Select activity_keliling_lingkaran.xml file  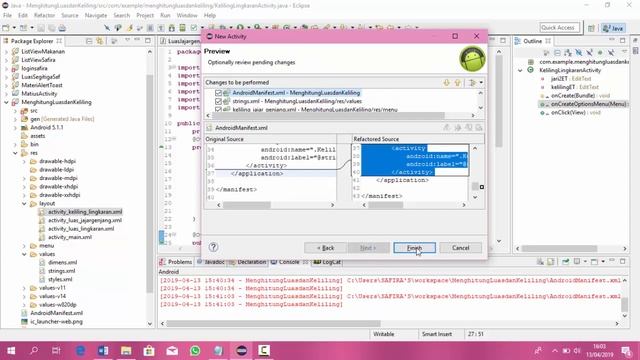(x=85, y=212)
